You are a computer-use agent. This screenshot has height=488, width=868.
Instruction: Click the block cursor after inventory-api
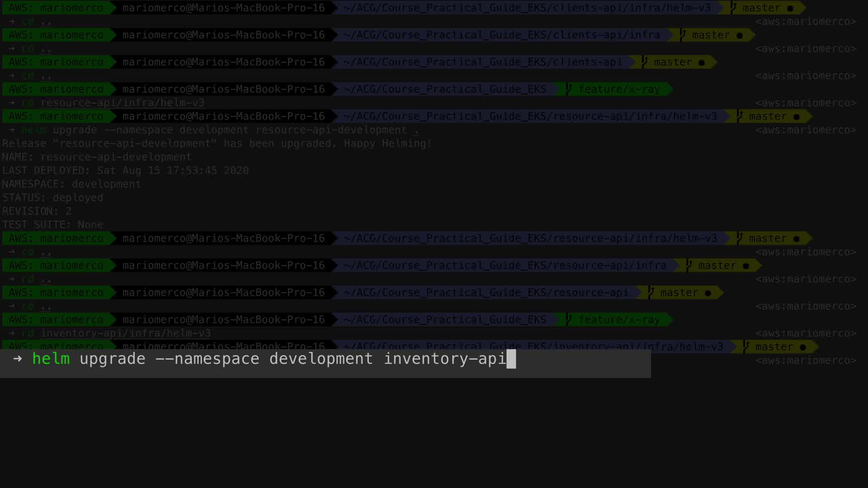coord(511,359)
